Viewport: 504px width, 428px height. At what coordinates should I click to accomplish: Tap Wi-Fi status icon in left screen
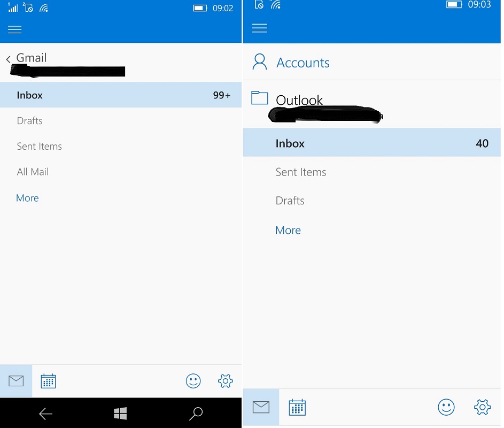point(44,7)
